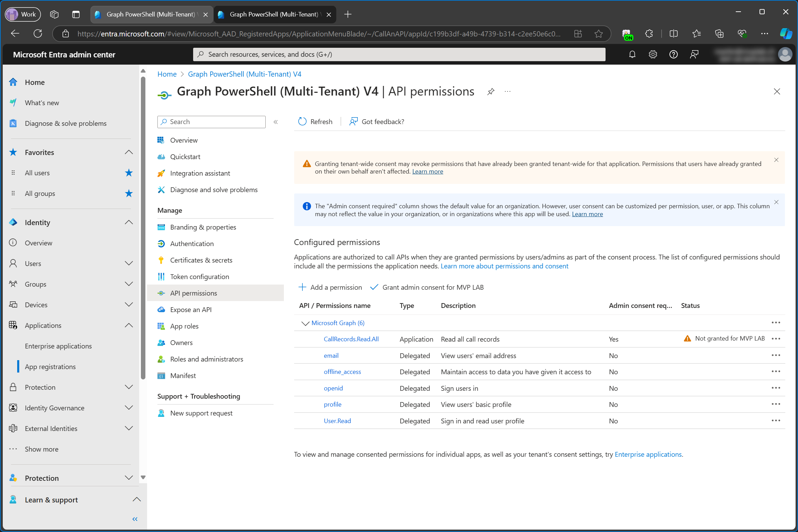Screen dimensions: 798x532
Task: Open portal settings gear icon
Action: click(653, 54)
